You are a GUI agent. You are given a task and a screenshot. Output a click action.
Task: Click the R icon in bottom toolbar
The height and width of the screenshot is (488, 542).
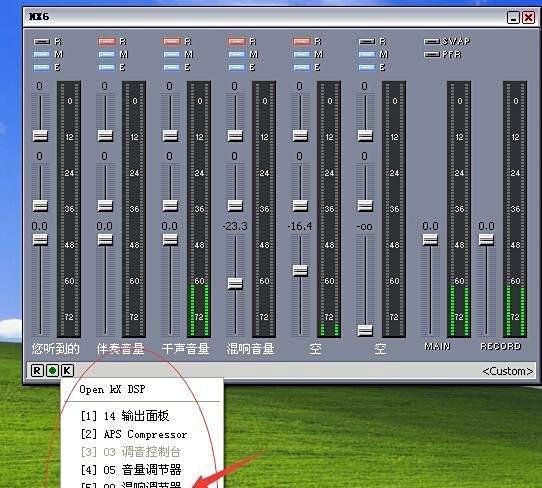pyautogui.click(x=37, y=370)
